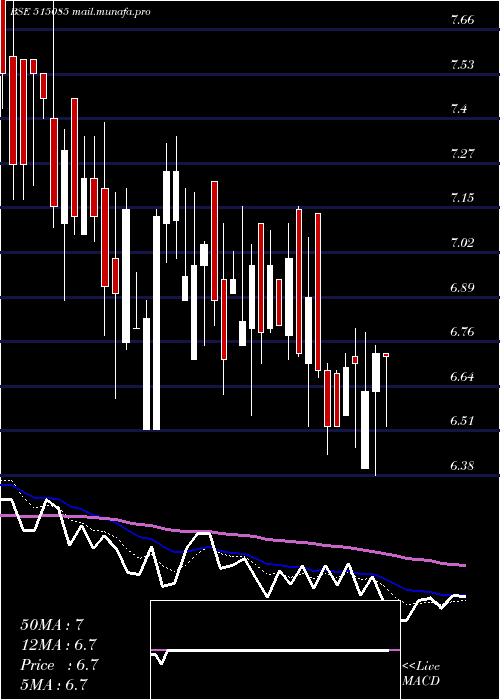
Task: Click the 7.66 price axis label
Action: click(463, 20)
